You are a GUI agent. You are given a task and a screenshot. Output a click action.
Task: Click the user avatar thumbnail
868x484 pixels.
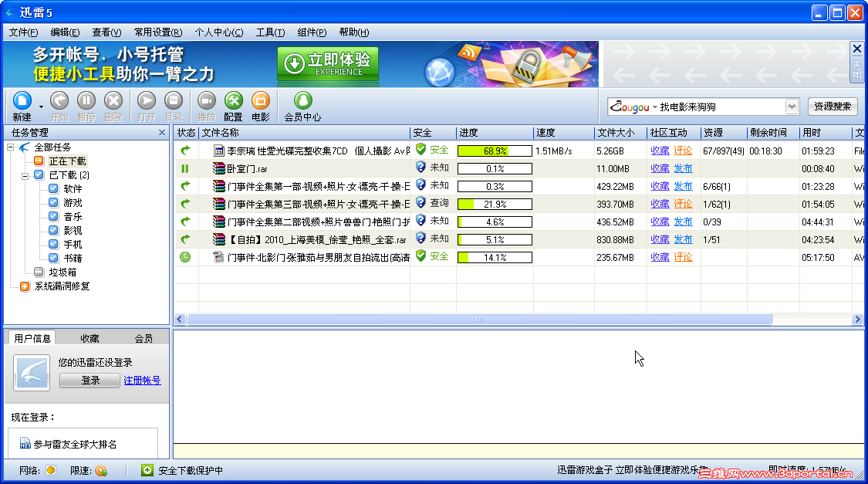point(32,373)
